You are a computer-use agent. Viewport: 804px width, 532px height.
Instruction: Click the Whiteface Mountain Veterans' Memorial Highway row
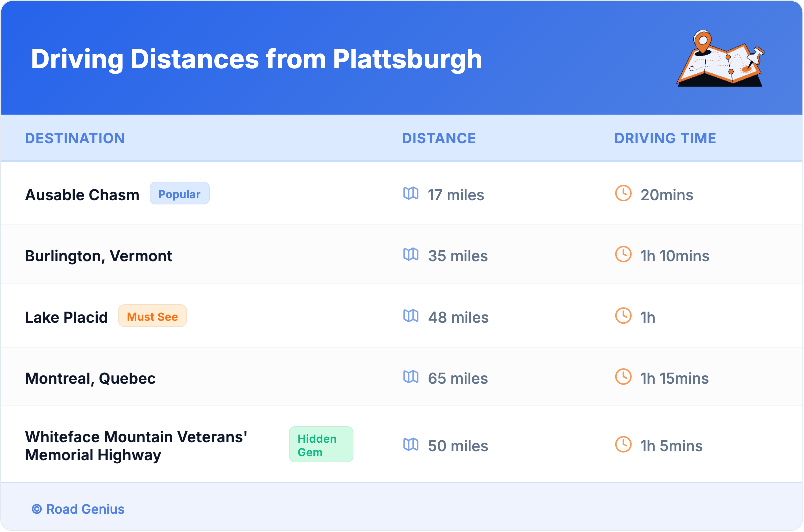point(136,446)
